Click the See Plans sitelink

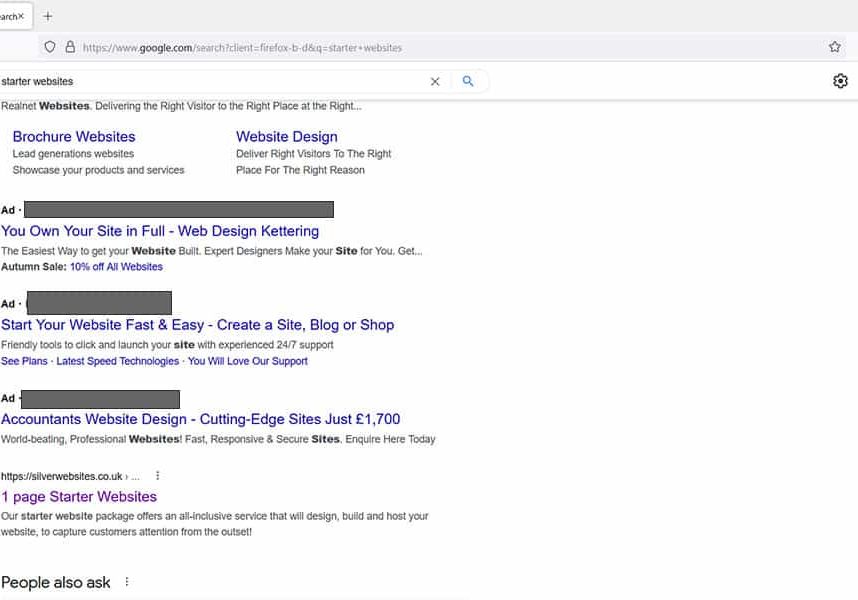click(24, 361)
